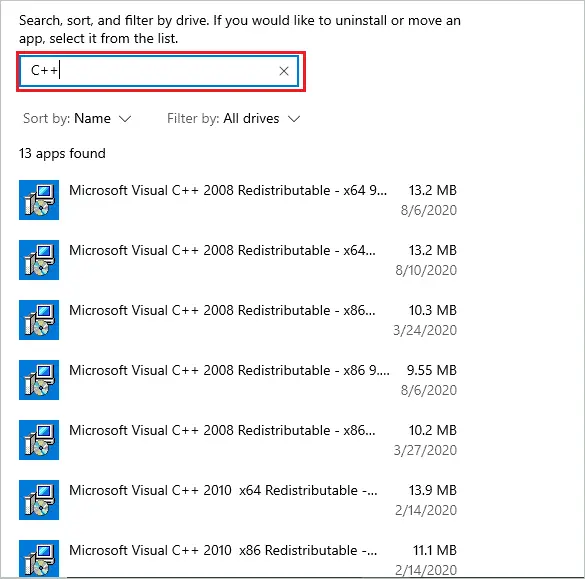585x579 pixels.
Task: Click installer icon of 2010 x64 Redistributable
Action: click(x=39, y=500)
